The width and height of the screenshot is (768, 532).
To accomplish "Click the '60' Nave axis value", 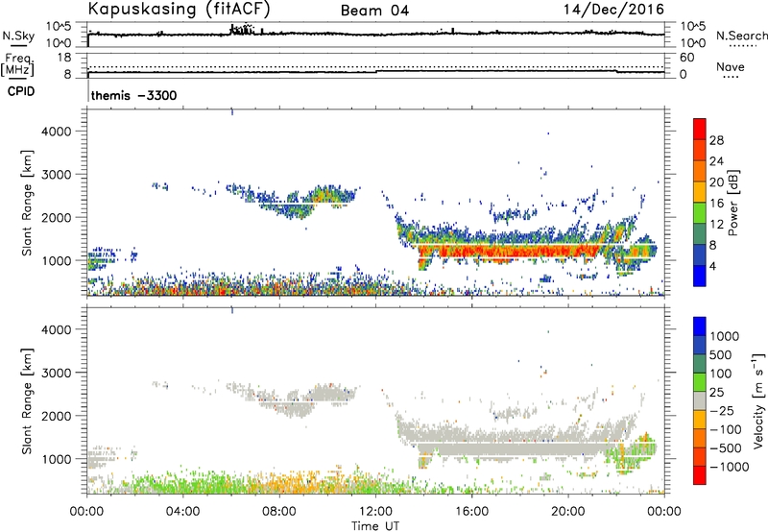I will pos(687,58).
